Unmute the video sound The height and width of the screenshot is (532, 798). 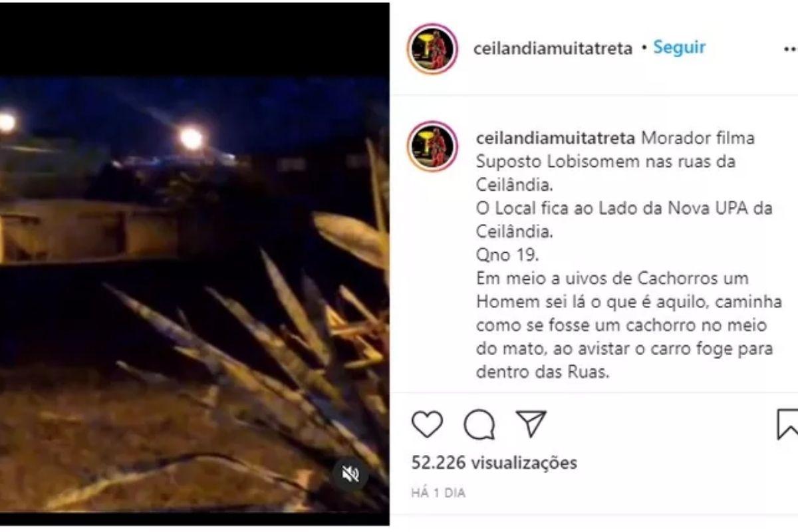[350, 473]
